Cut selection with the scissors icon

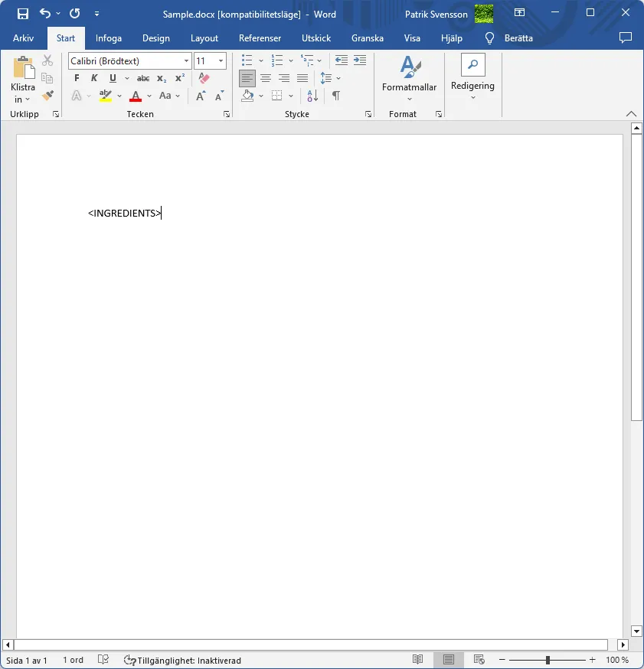point(47,60)
